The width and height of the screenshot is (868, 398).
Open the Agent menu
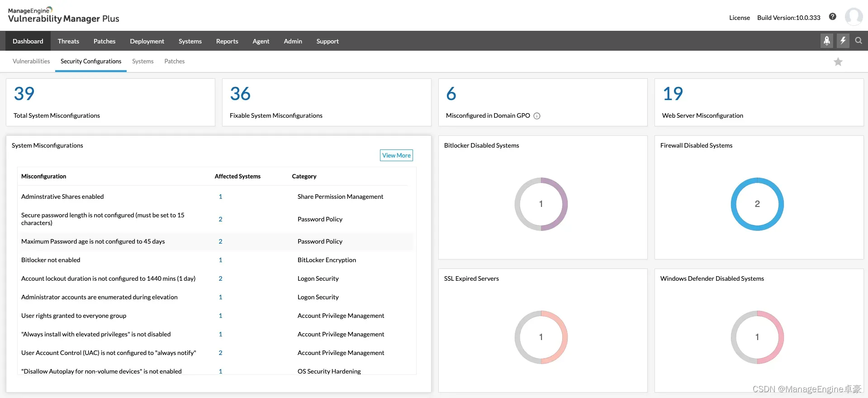pos(261,41)
